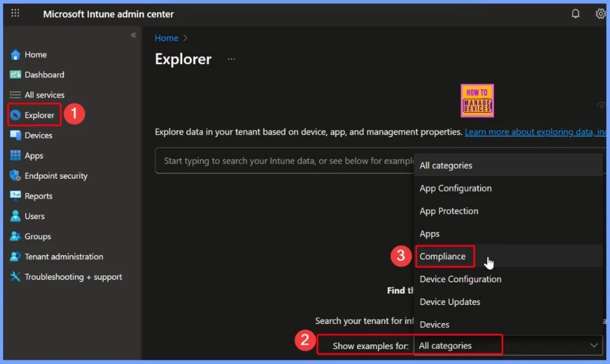Click the Endpoint security shield icon

click(15, 176)
